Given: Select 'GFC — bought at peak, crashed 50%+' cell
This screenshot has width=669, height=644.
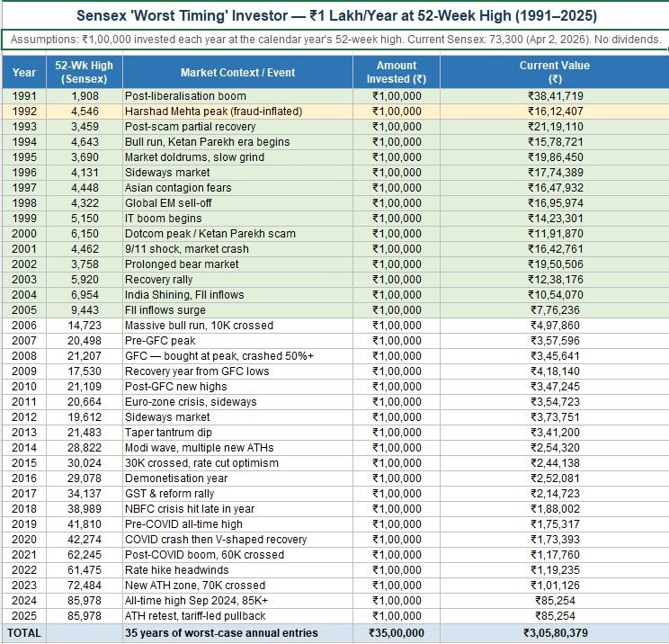Looking at the screenshot, I should [x=237, y=356].
